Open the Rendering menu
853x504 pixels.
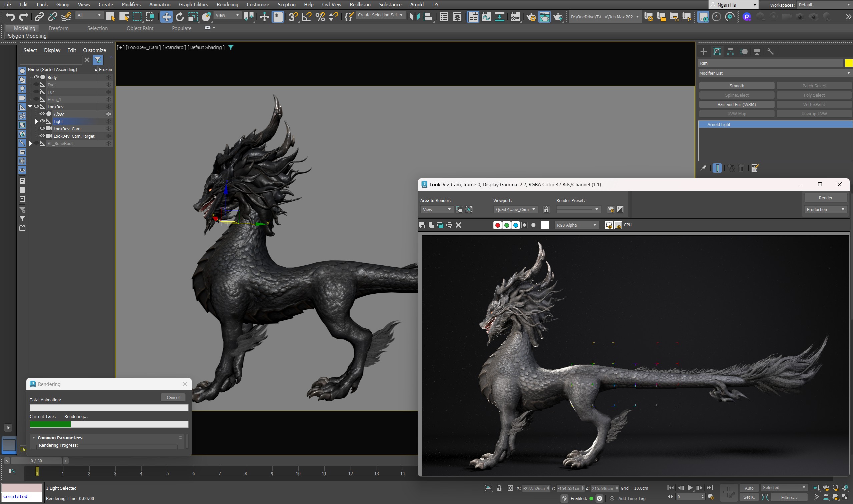click(227, 4)
